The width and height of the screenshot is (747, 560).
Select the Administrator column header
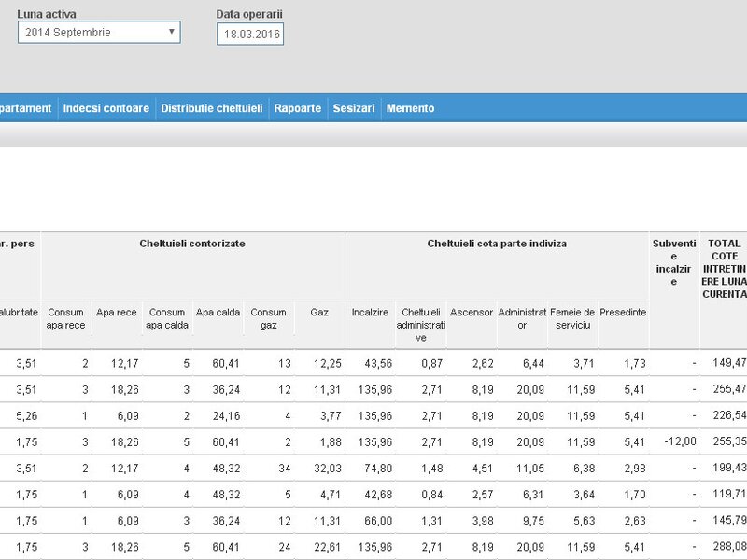[522, 318]
